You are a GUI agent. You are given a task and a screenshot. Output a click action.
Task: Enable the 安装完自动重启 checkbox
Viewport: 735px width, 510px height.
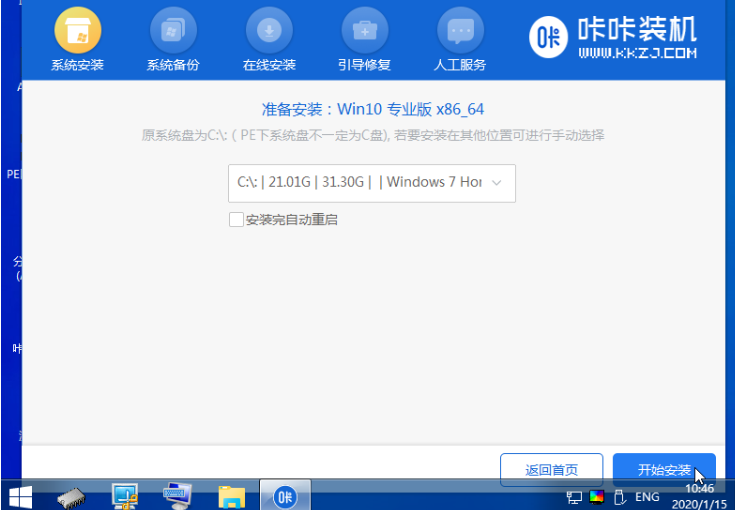tap(236, 219)
